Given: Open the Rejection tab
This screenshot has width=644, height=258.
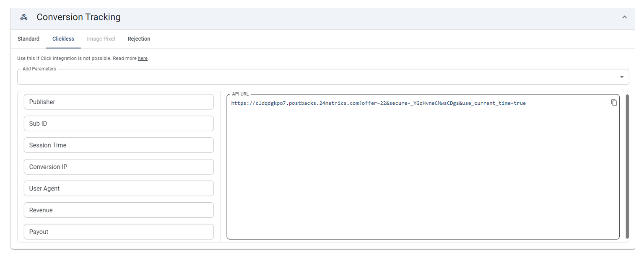Looking at the screenshot, I should tap(139, 39).
